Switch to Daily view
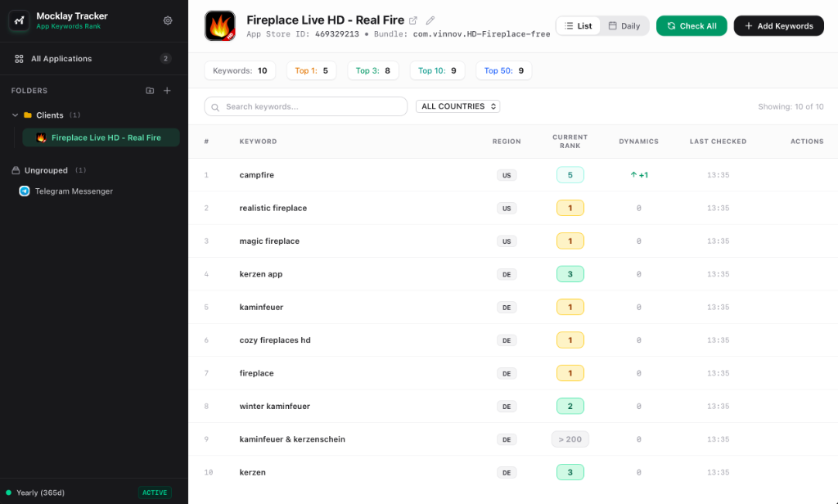Image resolution: width=838 pixels, height=504 pixels. click(x=624, y=25)
